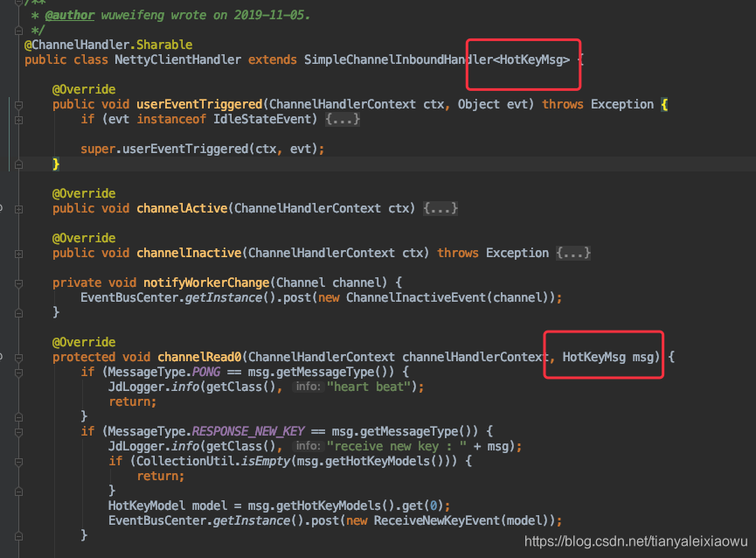Click the NettyClientHandler class name
The width and height of the screenshot is (756, 558).
pyautogui.click(x=178, y=59)
